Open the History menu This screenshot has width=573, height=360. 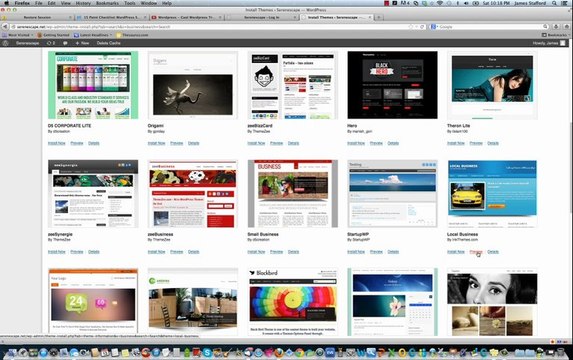(x=83, y=3)
